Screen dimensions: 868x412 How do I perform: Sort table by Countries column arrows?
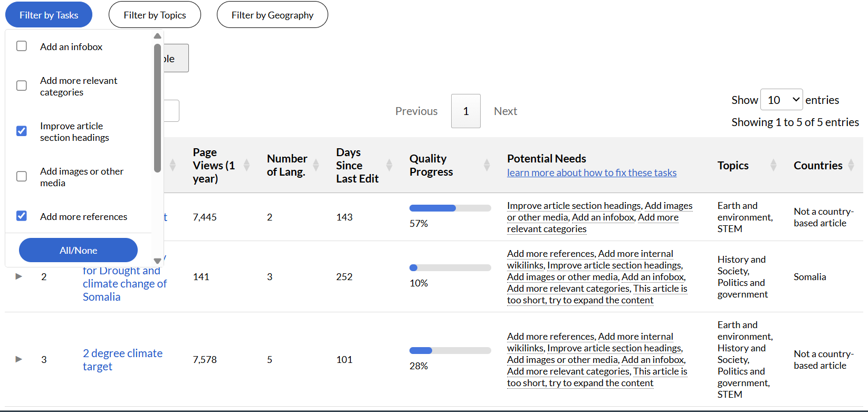pyautogui.click(x=851, y=165)
